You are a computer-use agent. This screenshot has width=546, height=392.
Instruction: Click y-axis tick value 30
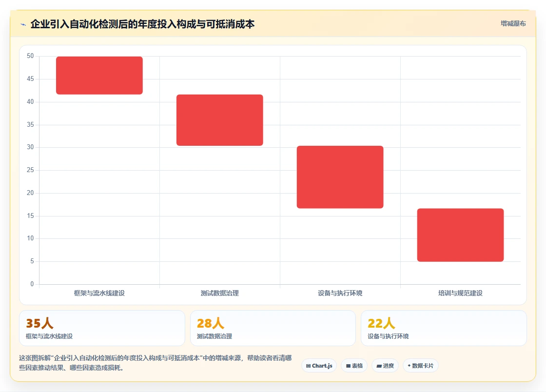(30, 147)
